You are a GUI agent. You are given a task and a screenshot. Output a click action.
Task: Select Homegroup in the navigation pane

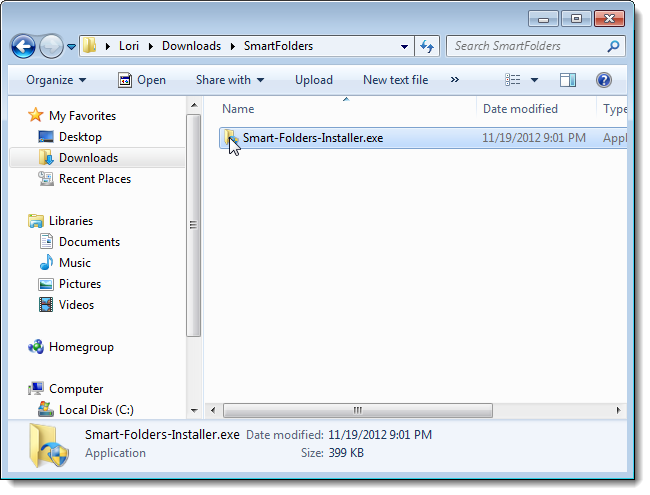pos(81,347)
